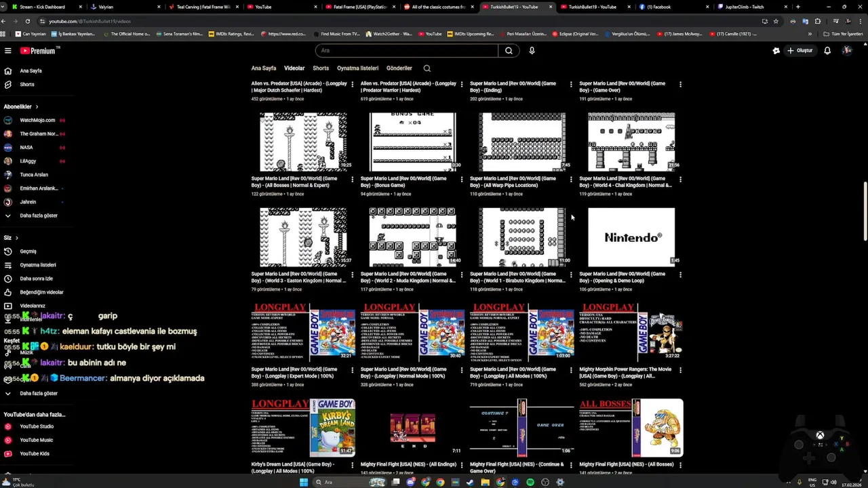Open options for the Opening & Demo Loop video

point(680,275)
